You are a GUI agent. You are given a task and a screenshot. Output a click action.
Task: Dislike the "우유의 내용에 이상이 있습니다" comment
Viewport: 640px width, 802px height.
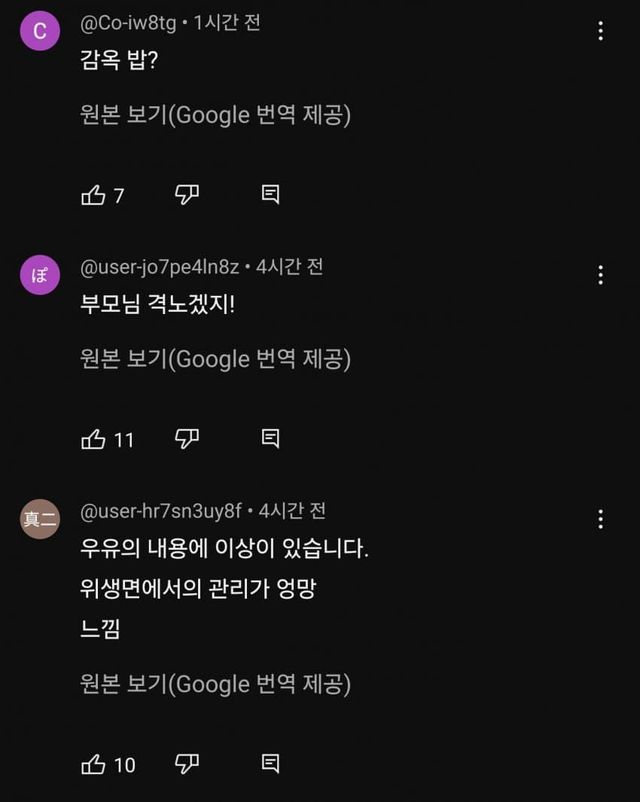coord(187,764)
